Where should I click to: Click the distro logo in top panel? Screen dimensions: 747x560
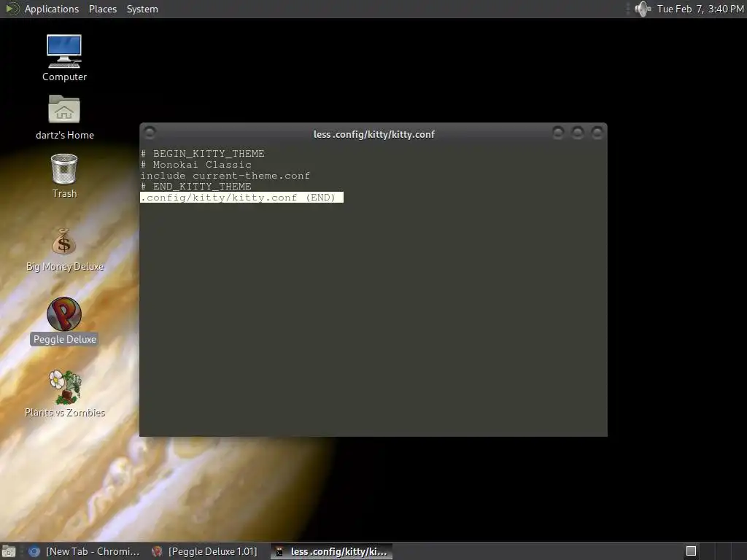12,9
